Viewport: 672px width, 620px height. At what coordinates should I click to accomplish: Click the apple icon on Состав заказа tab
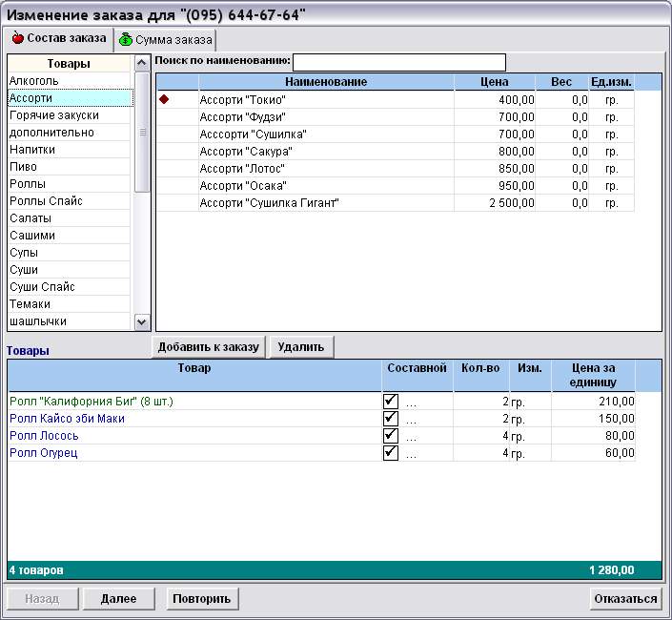(17, 39)
